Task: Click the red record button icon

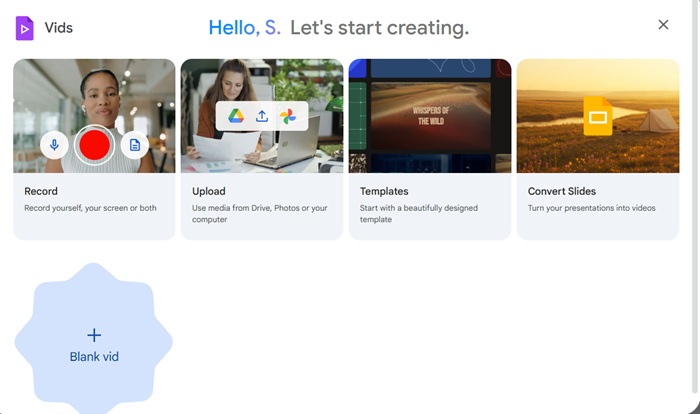Action: click(x=94, y=145)
